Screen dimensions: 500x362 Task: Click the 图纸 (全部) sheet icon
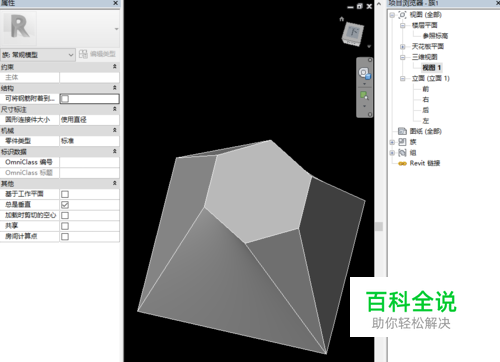402,131
